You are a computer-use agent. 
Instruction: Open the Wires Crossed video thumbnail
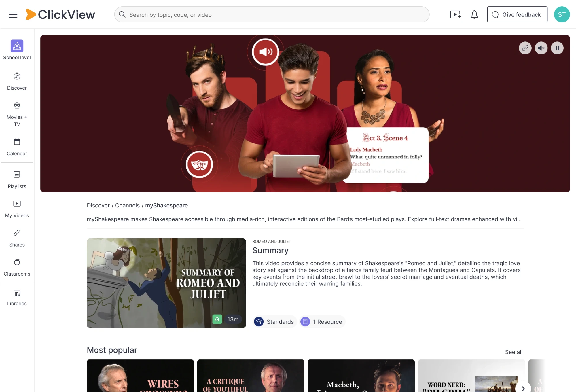[140, 376]
